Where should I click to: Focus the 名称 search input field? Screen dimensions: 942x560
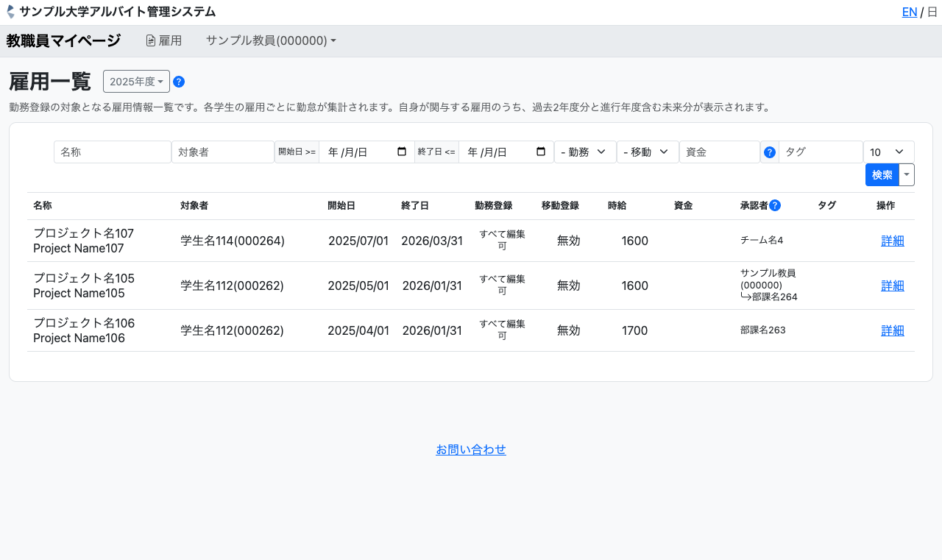[x=112, y=152]
